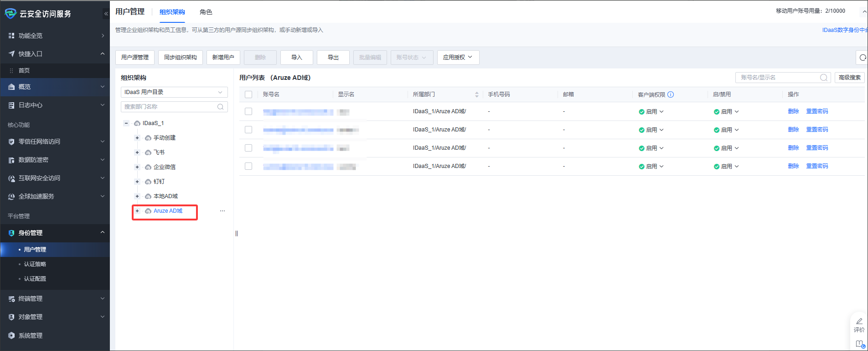868x351 pixels.
Task: Click the 评价 feedback pencil icon
Action: [859, 321]
